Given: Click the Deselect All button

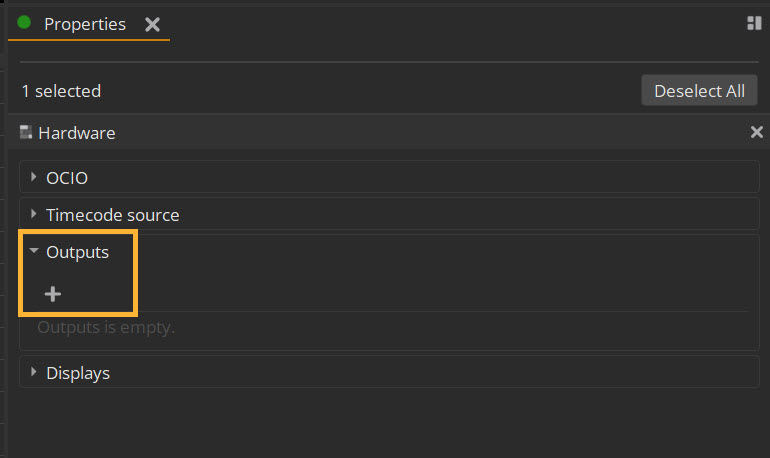Looking at the screenshot, I should pos(699,91).
